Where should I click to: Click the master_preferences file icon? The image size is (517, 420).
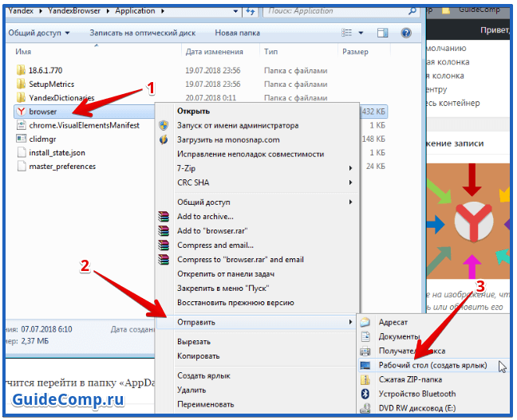point(22,167)
